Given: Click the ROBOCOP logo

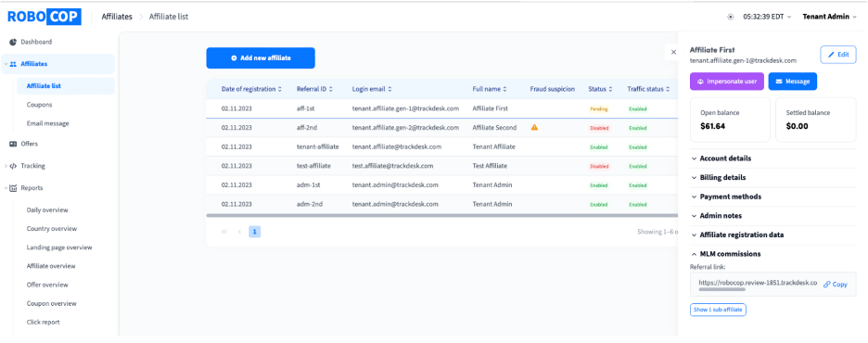Looking at the screenshot, I should [x=45, y=17].
